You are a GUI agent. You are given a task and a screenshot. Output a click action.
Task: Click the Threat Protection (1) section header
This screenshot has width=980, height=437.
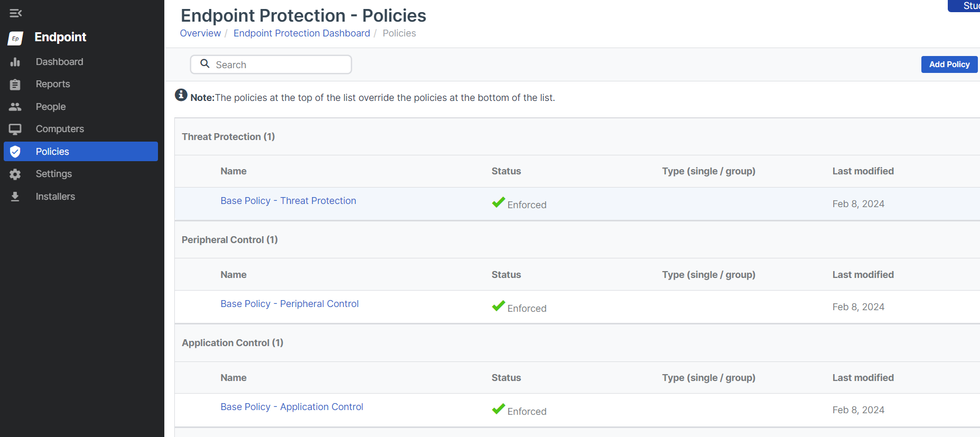pos(228,137)
